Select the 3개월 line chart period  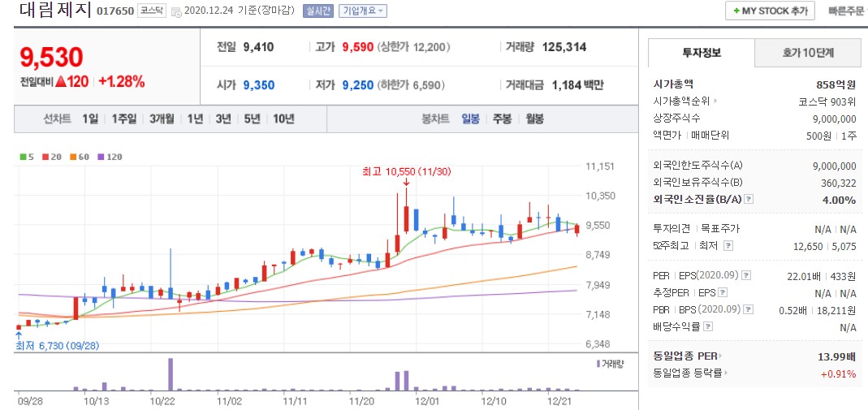pyautogui.click(x=162, y=119)
